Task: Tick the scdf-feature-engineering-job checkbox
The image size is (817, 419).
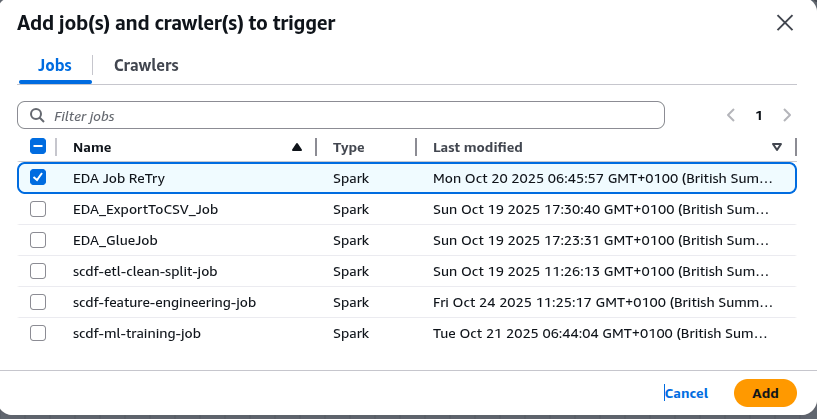Action: [38, 302]
